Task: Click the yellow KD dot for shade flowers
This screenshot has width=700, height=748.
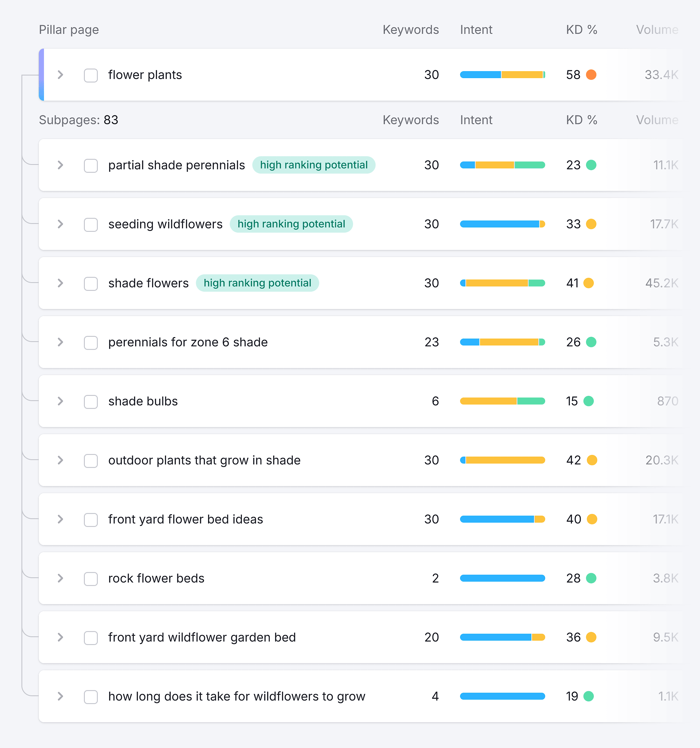Action: click(x=589, y=283)
